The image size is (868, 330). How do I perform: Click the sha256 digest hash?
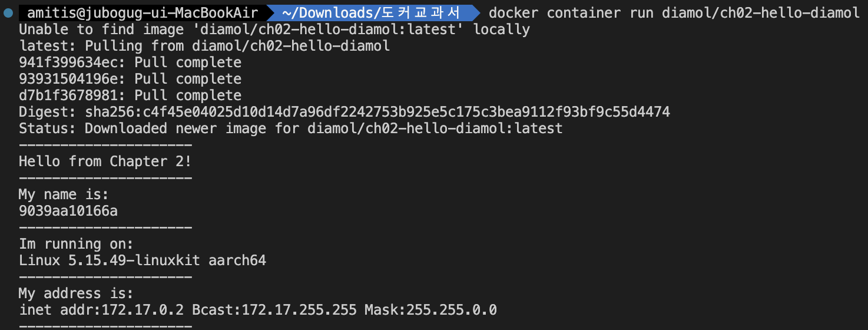[x=377, y=112]
